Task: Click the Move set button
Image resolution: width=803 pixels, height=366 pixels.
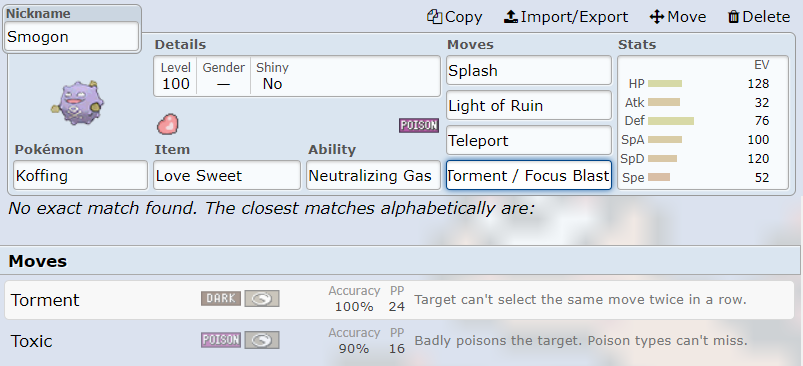Action: pos(678,17)
